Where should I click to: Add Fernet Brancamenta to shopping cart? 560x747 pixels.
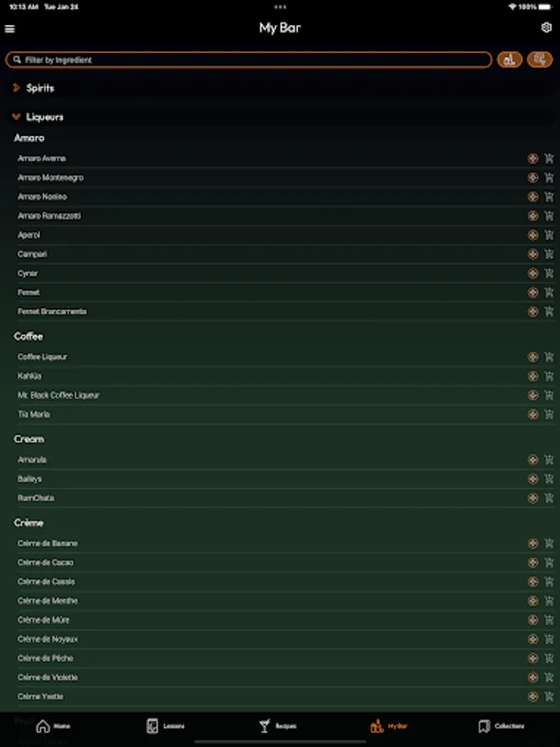[549, 311]
